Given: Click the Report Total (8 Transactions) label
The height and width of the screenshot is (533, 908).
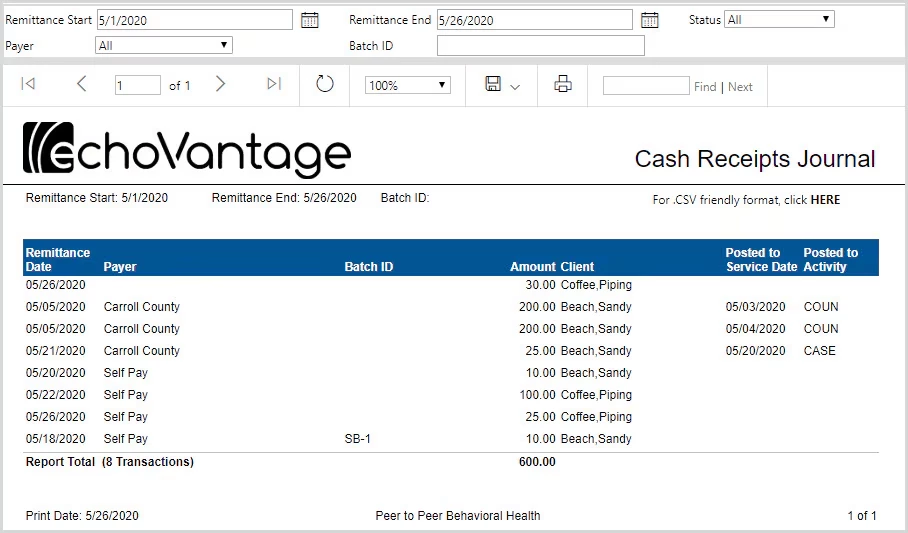Looking at the screenshot, I should 110,462.
